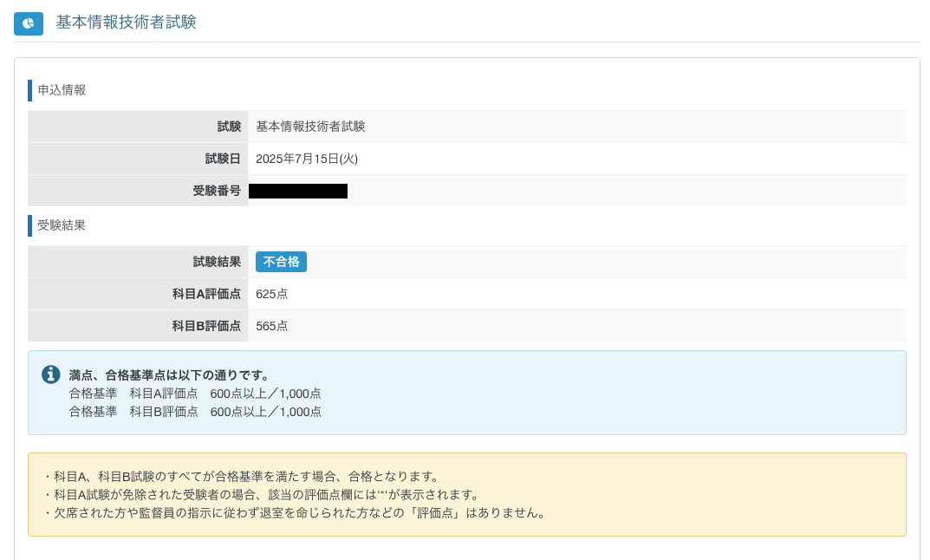Click the bold 満点、合格基準点 notice heading
This screenshot has height=560, width=930.
(x=169, y=375)
